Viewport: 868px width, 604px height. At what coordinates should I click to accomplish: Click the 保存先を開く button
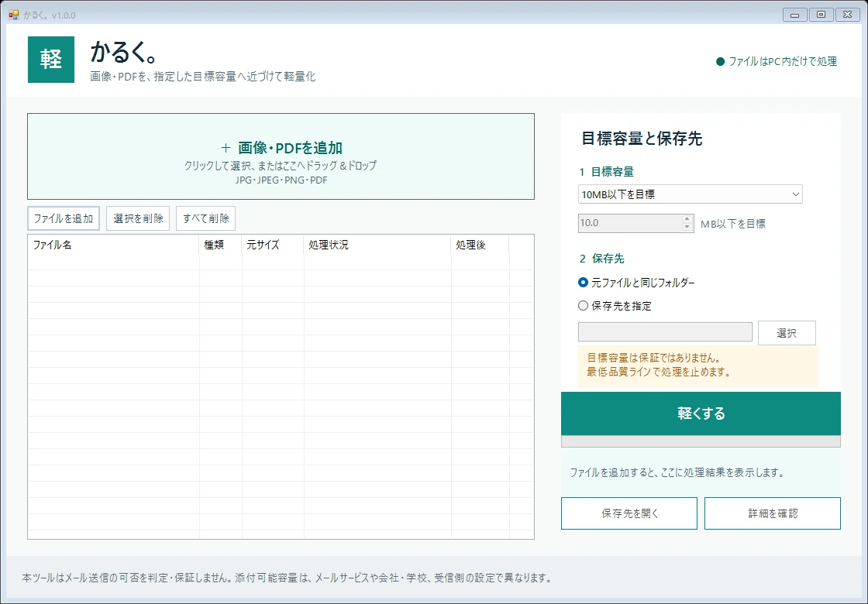point(629,513)
